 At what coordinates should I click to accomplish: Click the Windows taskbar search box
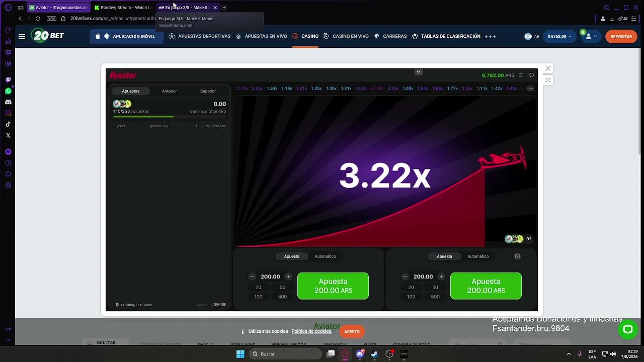tap(286, 354)
